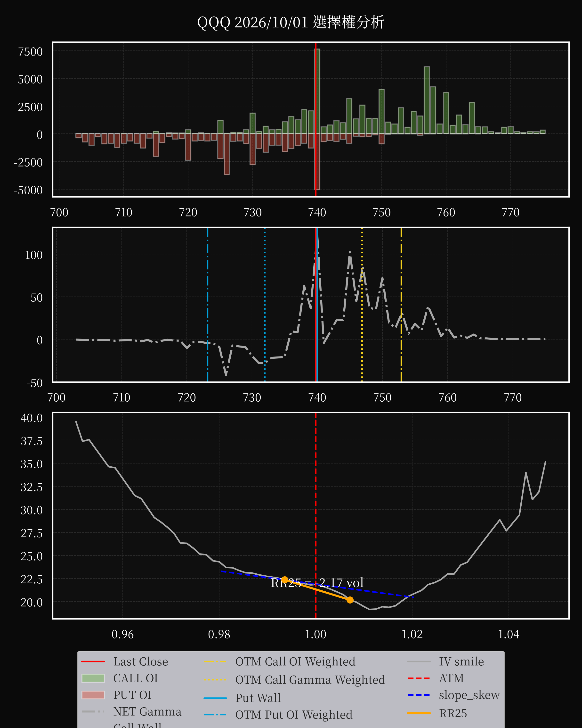Click the left orange RR25 marker dot
This screenshot has width=582, height=728.
point(285,580)
